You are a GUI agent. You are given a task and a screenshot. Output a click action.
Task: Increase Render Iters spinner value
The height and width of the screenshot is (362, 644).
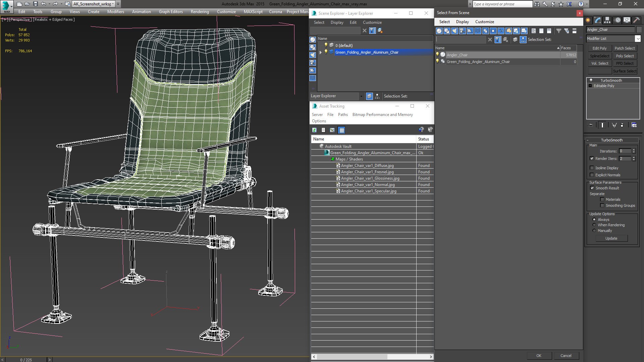click(x=634, y=157)
